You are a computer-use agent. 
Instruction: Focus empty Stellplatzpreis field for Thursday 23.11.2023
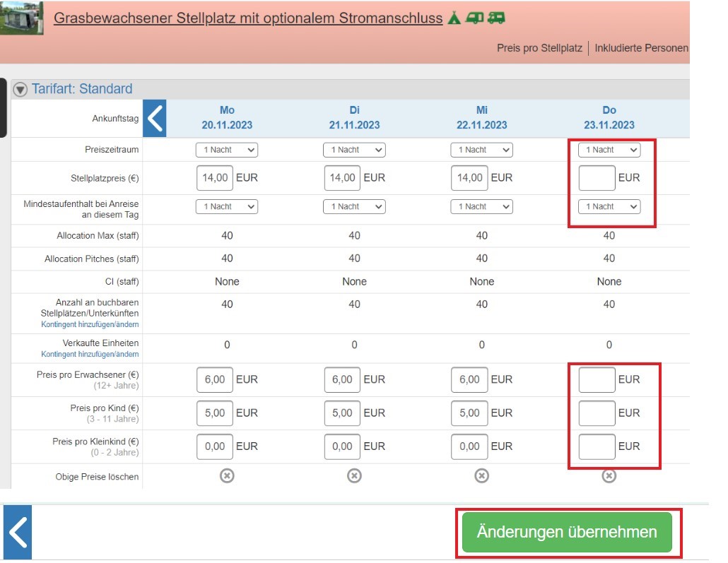597,178
